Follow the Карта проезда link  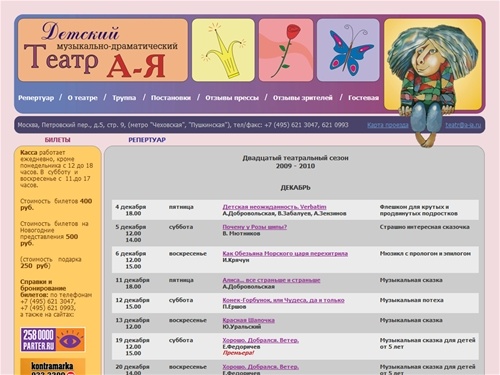[388, 125]
